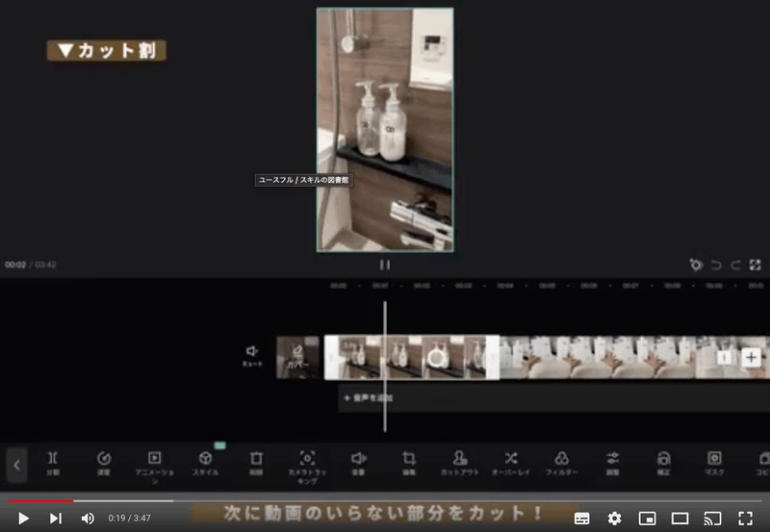Open the Mask (マスク) tool
770x532 pixels.
[x=714, y=463]
